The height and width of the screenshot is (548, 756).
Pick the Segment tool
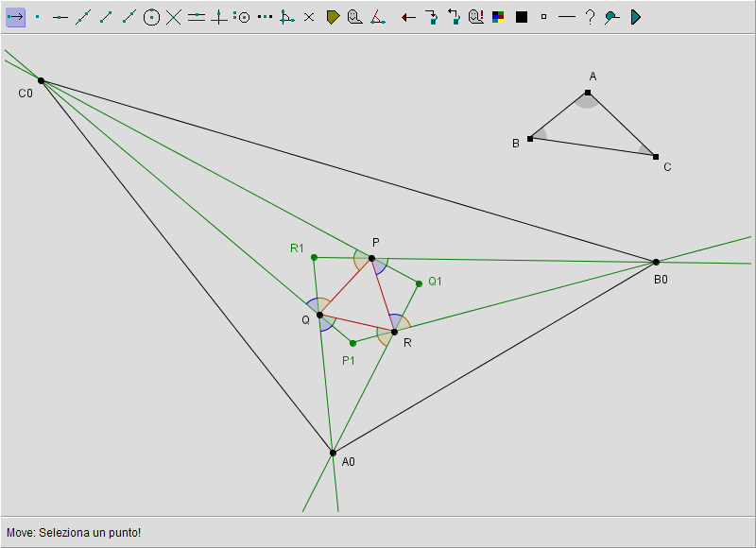pyautogui.click(x=106, y=17)
